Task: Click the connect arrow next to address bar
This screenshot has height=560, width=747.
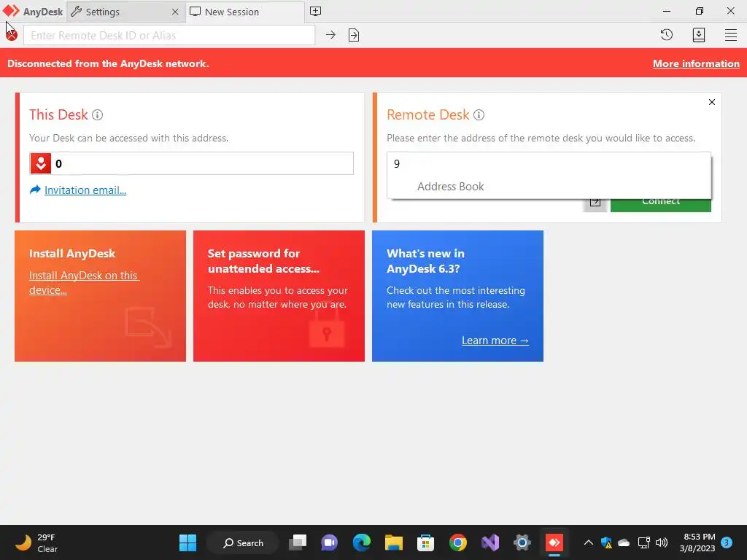Action: point(330,35)
